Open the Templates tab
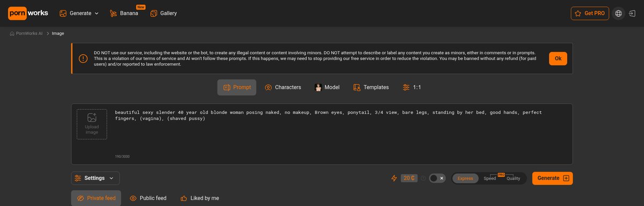This screenshot has height=206, width=644. pyautogui.click(x=371, y=87)
